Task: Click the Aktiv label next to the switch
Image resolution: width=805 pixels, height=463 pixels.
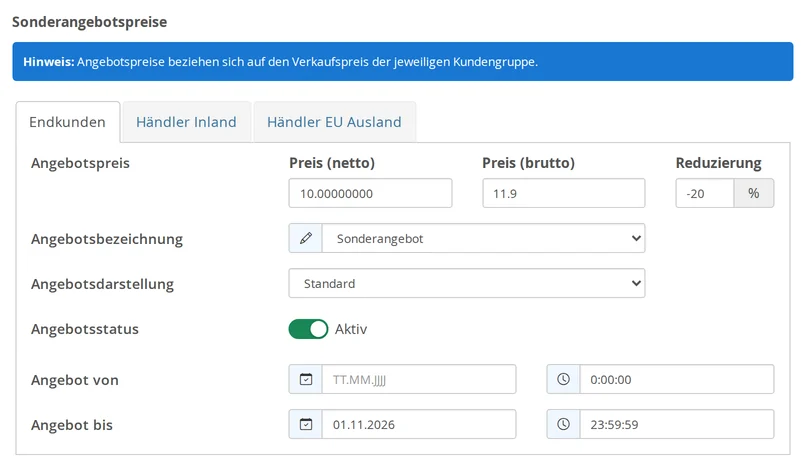Action: point(351,329)
